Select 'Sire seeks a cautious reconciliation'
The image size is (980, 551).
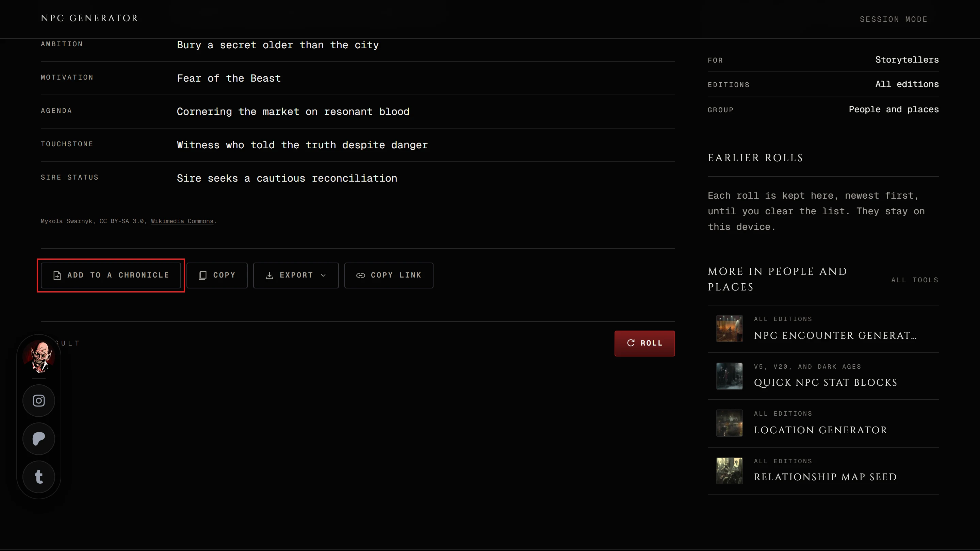click(287, 178)
